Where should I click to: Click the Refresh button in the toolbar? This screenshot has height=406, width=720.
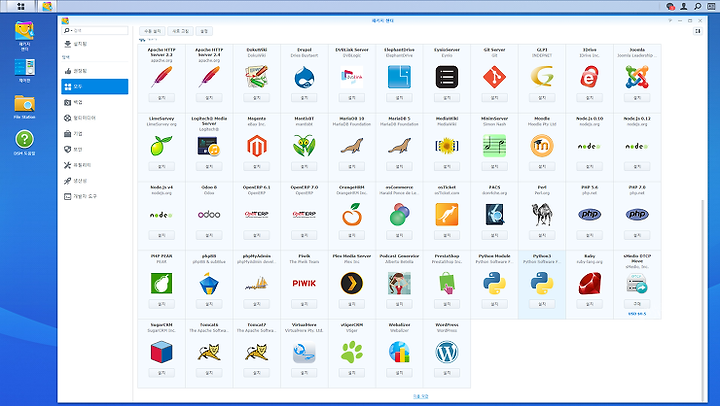point(180,31)
